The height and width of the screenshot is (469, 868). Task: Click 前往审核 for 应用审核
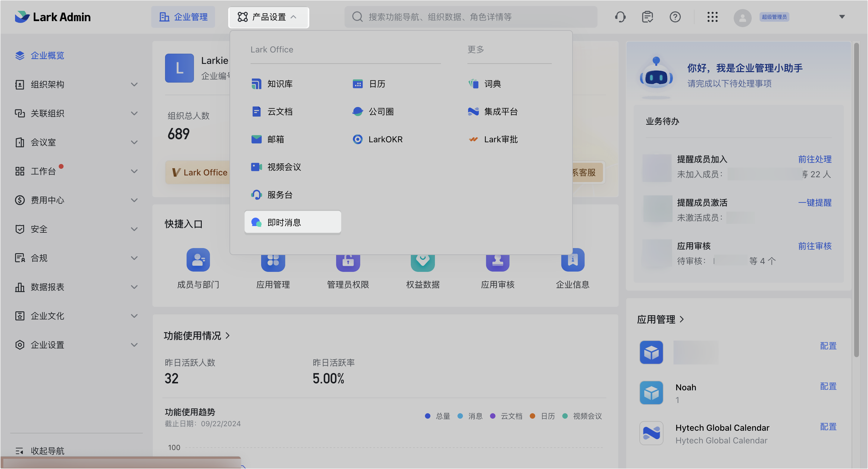click(814, 246)
